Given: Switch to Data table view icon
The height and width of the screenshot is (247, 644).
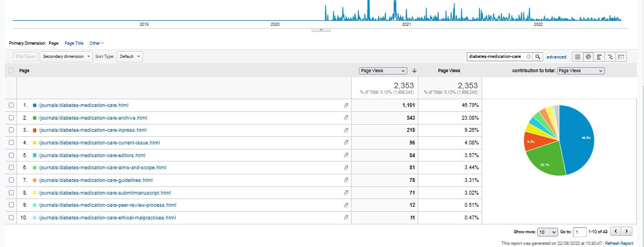Looking at the screenshot, I should pyautogui.click(x=577, y=57).
